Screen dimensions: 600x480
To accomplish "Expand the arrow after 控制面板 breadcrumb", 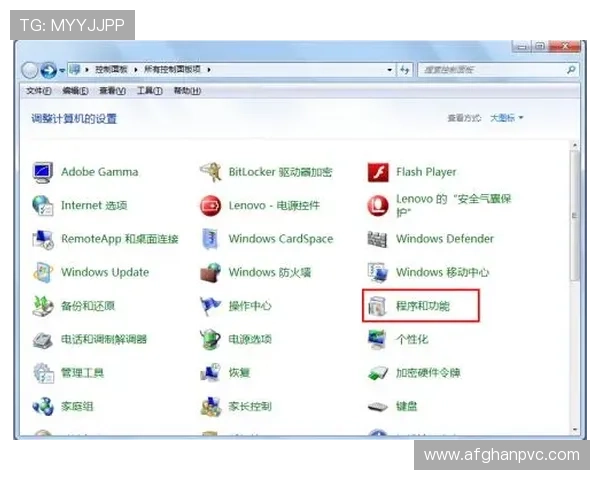I will [135, 70].
